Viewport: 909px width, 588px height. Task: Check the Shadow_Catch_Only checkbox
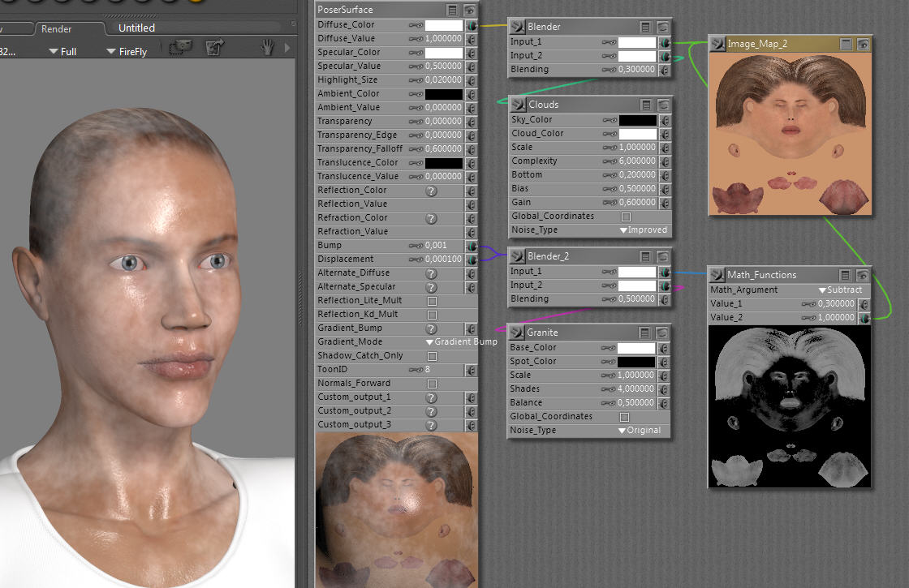pyautogui.click(x=432, y=356)
